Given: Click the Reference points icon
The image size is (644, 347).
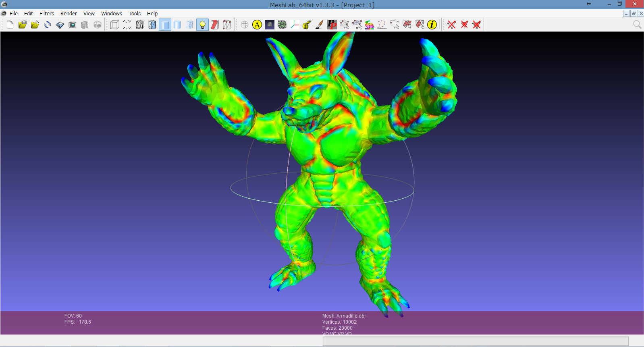Looking at the screenshot, I should [382, 25].
